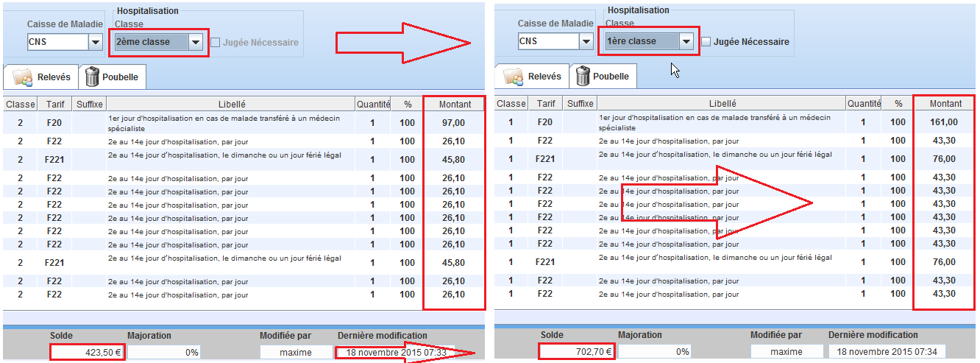Viewport: 980px width, 363px height.
Task: Toggle Jugée Nécessaire checkbox next to 1ère classe
Action: click(706, 42)
